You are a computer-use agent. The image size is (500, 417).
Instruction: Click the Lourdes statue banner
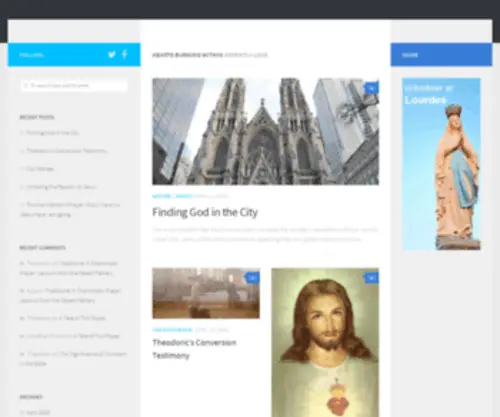click(x=441, y=164)
